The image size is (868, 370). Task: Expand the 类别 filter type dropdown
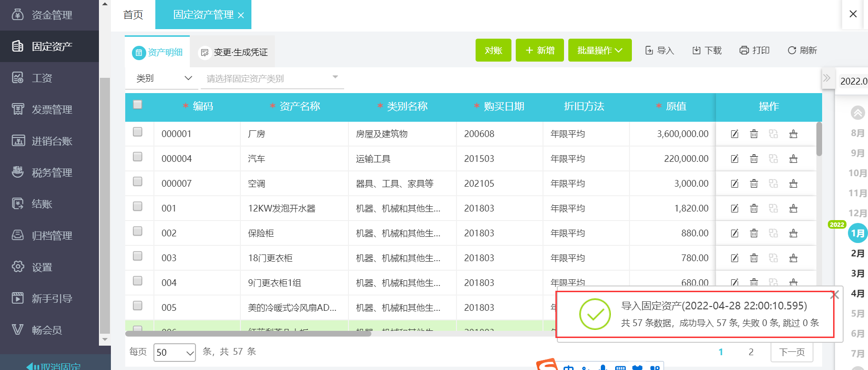(163, 78)
